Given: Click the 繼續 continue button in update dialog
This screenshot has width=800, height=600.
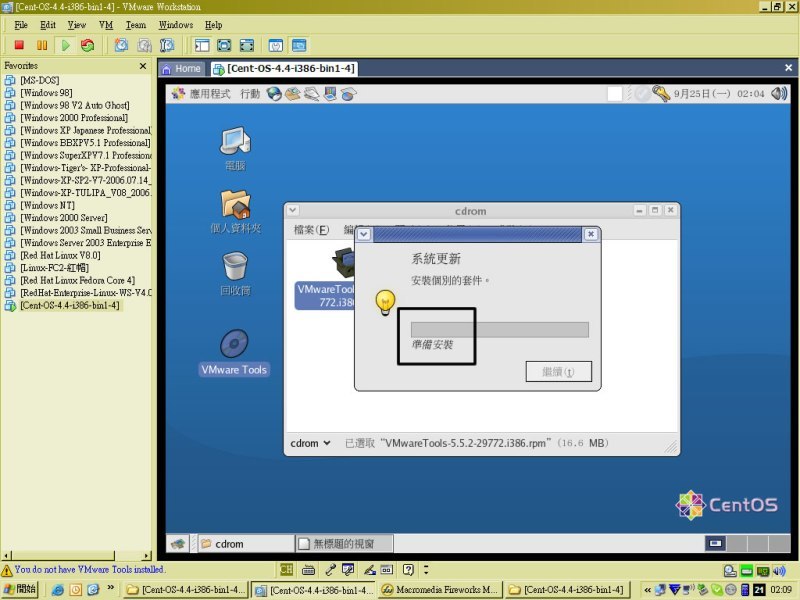Looking at the screenshot, I should pyautogui.click(x=559, y=371).
